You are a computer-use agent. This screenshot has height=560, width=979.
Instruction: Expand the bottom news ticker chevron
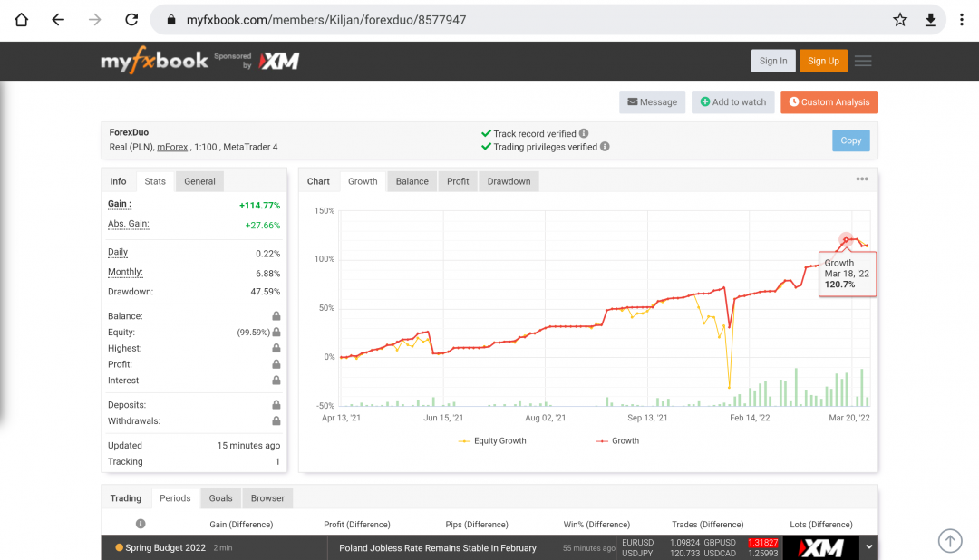(869, 547)
